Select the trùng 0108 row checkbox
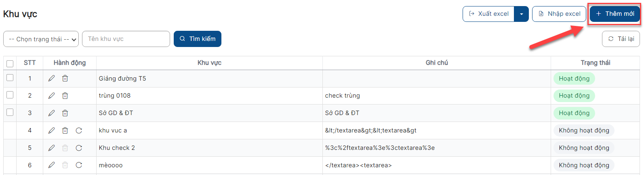This screenshot has width=644, height=175. click(x=10, y=95)
